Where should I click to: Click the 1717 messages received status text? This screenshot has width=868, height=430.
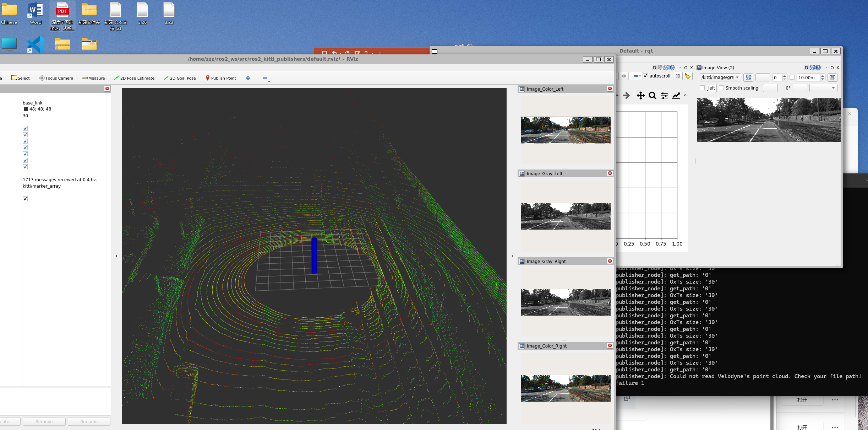click(60, 179)
